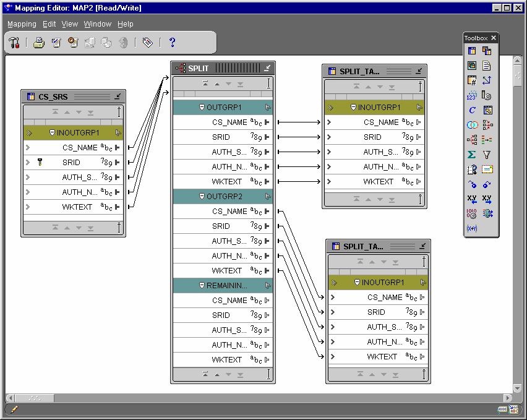527x420 pixels.
Task: Click scroll-up arrow in upper SPLIT_TA... header
Action: [369, 87]
